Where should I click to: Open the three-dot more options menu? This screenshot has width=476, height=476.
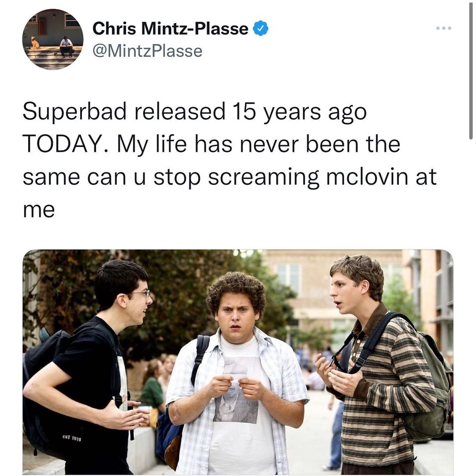(443, 28)
